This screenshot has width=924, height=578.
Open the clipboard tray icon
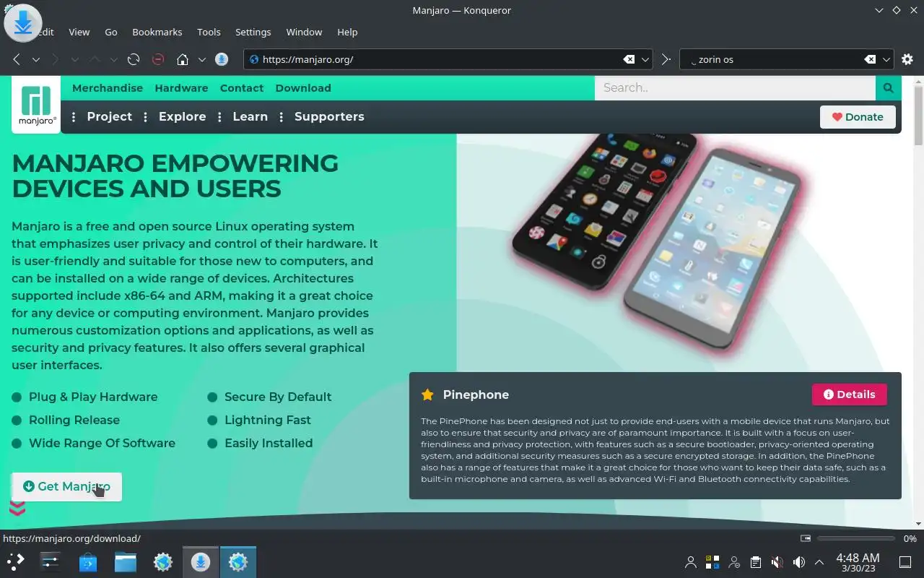(755, 562)
